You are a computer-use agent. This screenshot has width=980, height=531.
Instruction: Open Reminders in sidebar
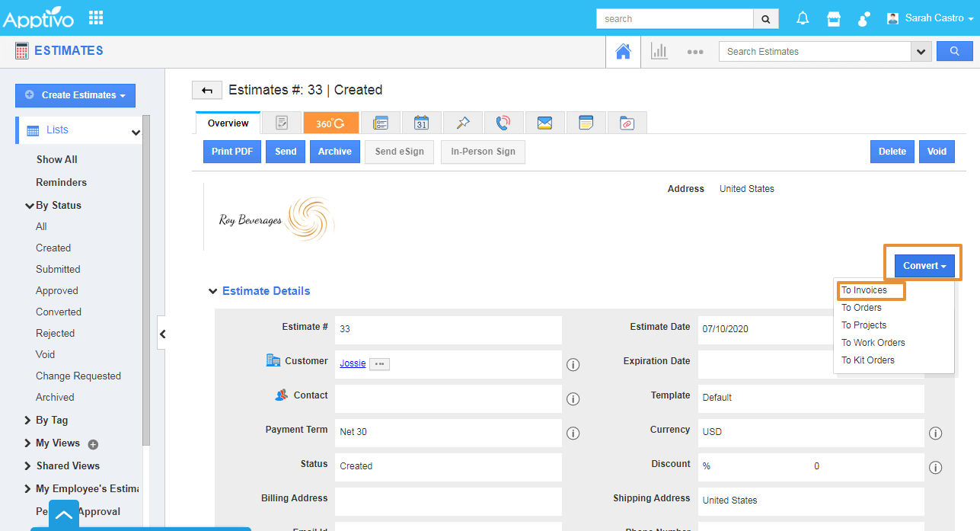pos(61,182)
